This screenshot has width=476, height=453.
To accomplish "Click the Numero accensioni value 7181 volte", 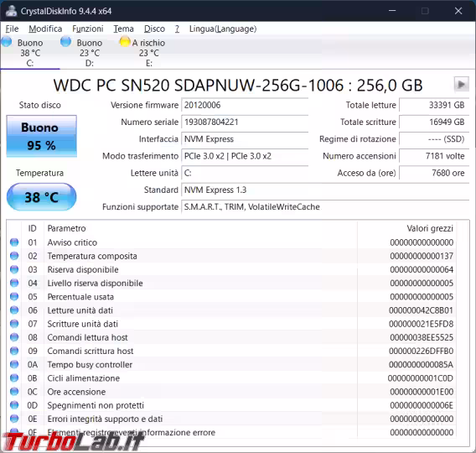I will coord(434,156).
